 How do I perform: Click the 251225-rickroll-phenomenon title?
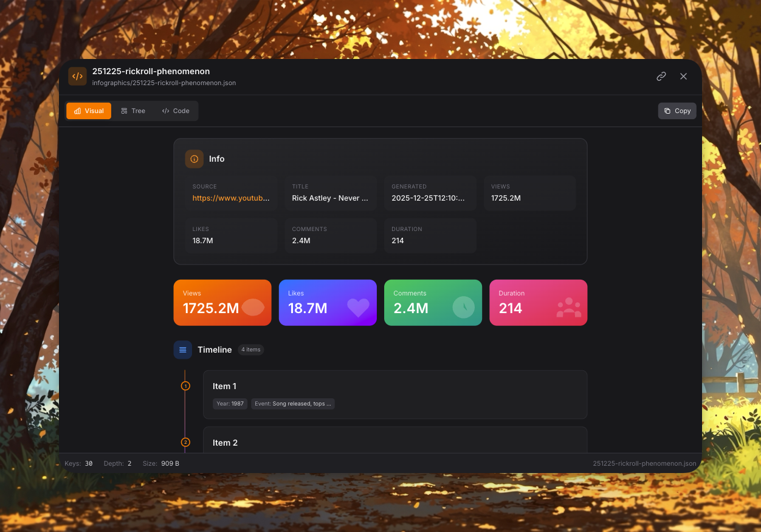tap(151, 71)
